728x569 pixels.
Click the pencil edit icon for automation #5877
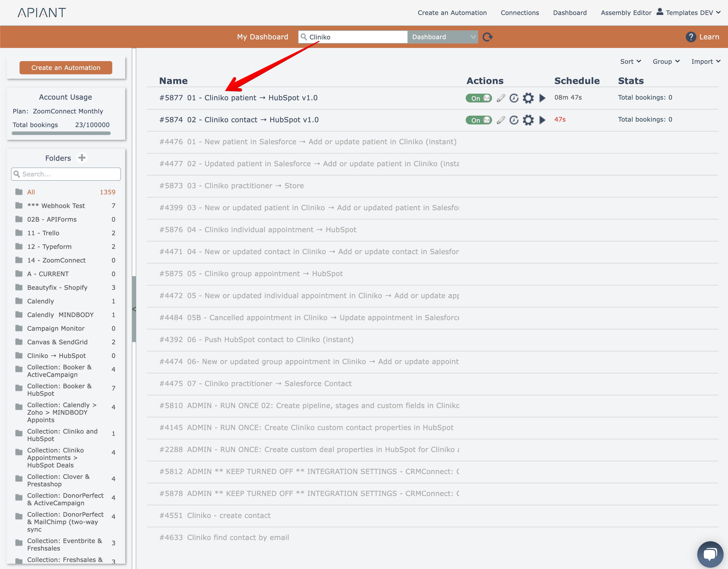point(501,98)
